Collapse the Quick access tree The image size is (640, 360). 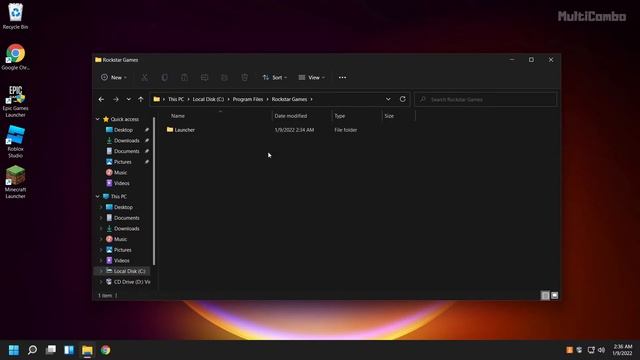point(98,119)
